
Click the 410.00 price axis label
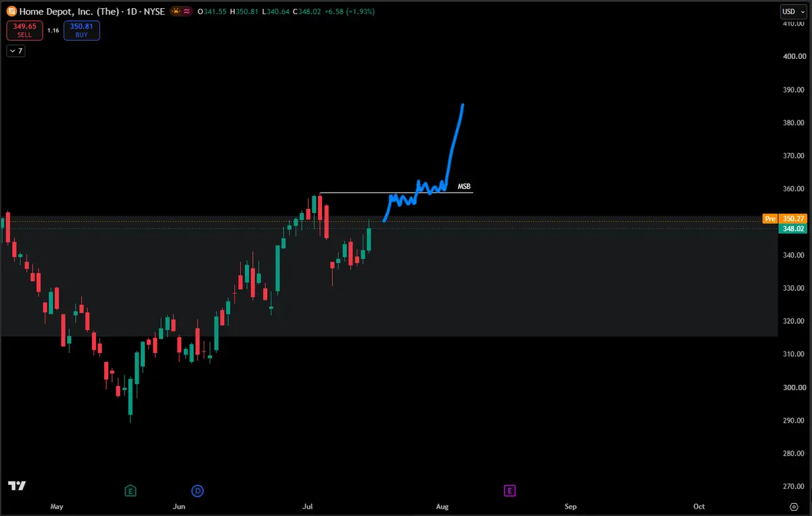tap(794, 24)
